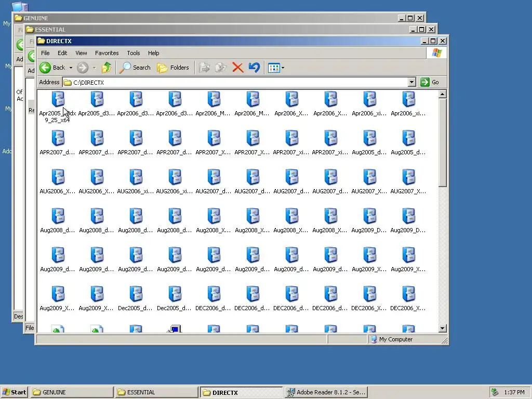
Task: Click the Views toolbar icon
Action: [274, 68]
